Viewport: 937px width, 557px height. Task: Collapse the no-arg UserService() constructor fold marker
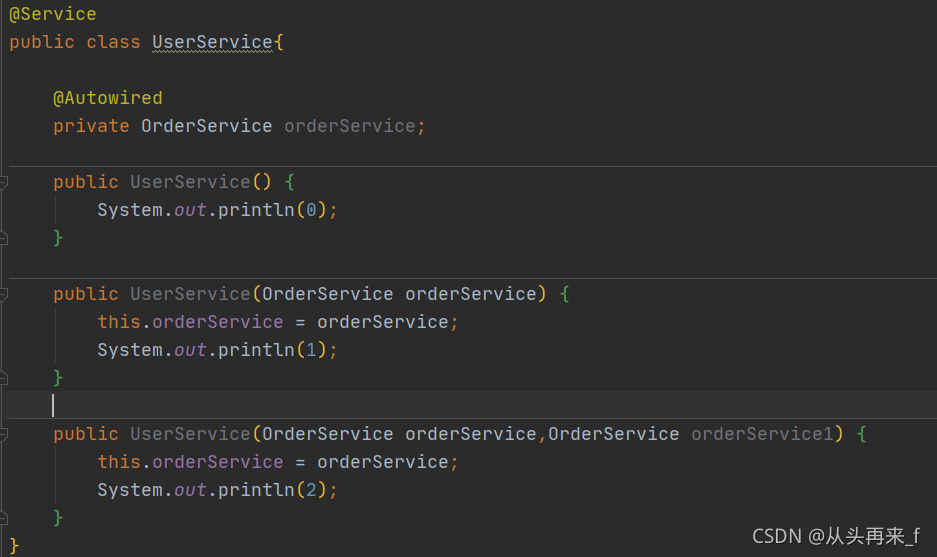click(4, 182)
